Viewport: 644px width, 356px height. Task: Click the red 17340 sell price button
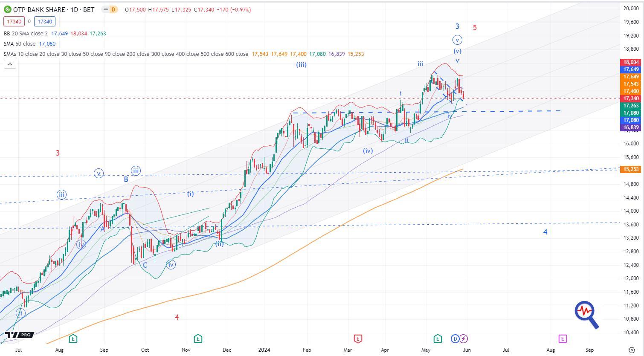14,21
